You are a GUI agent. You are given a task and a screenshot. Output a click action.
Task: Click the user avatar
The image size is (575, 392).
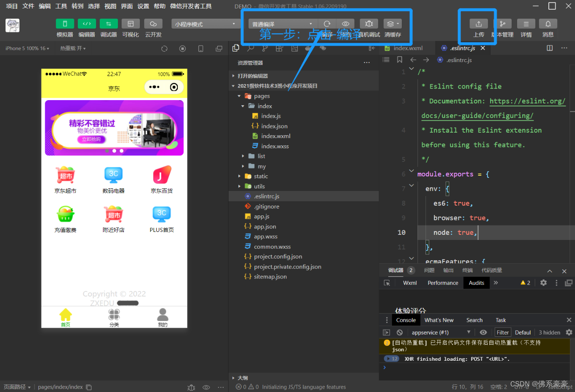12,25
